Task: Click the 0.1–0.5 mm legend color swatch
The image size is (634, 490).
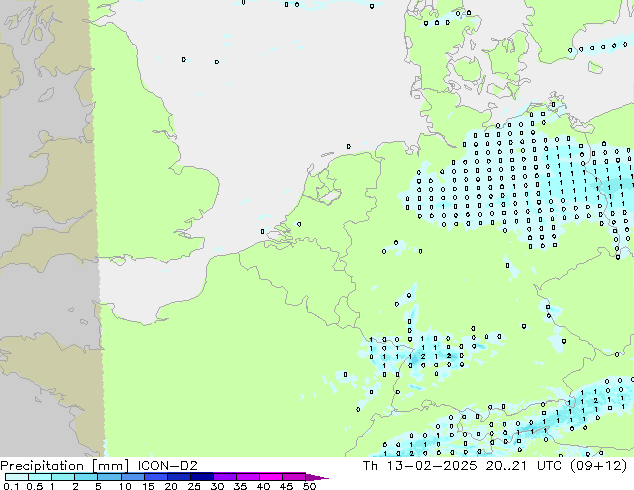Action: click(17, 477)
